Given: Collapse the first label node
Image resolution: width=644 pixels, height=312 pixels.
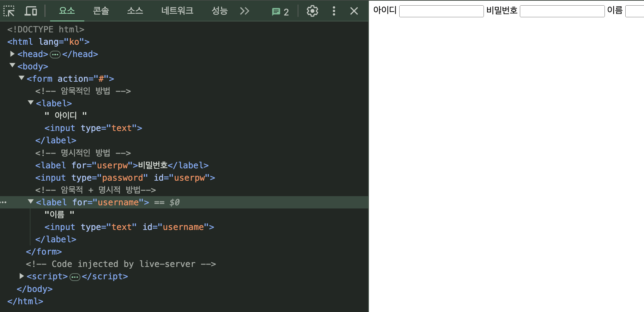Looking at the screenshot, I should click(31, 103).
